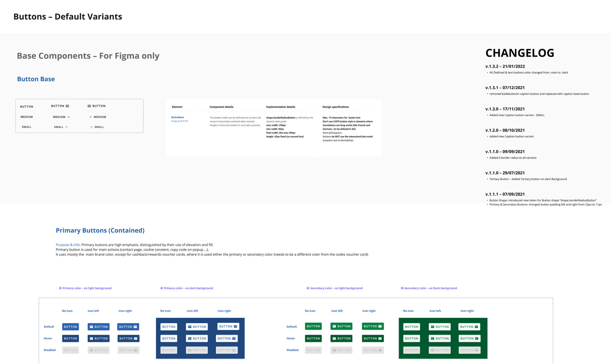Click envelope icon in Hover icon-right green button, light background

click(x=380, y=338)
